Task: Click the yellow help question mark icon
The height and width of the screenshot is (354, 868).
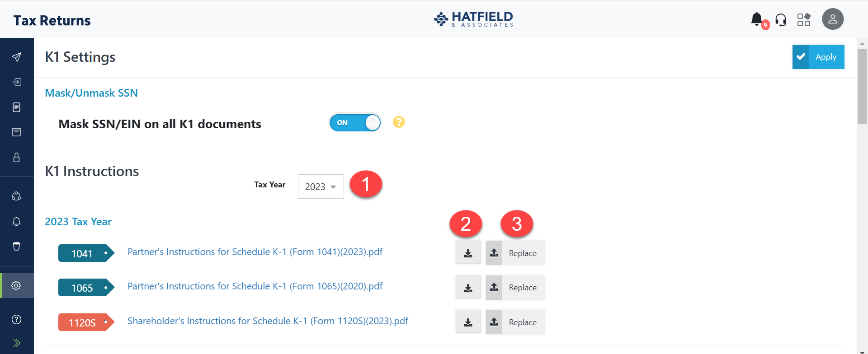Action: tap(399, 122)
